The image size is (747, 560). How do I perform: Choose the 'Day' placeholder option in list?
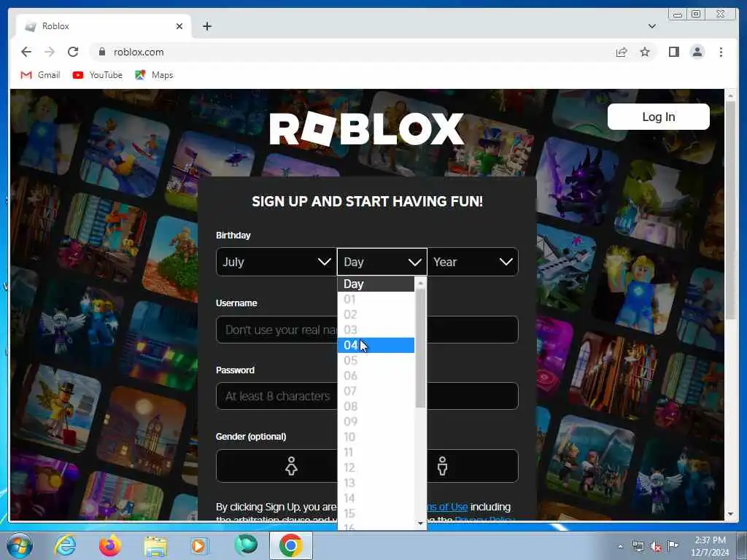[376, 284]
